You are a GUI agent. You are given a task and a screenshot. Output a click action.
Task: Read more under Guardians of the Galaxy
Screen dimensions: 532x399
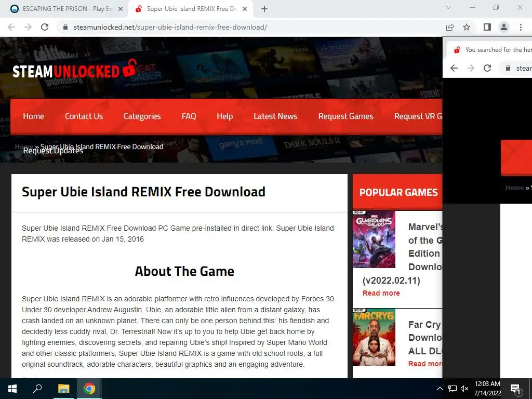click(x=381, y=293)
